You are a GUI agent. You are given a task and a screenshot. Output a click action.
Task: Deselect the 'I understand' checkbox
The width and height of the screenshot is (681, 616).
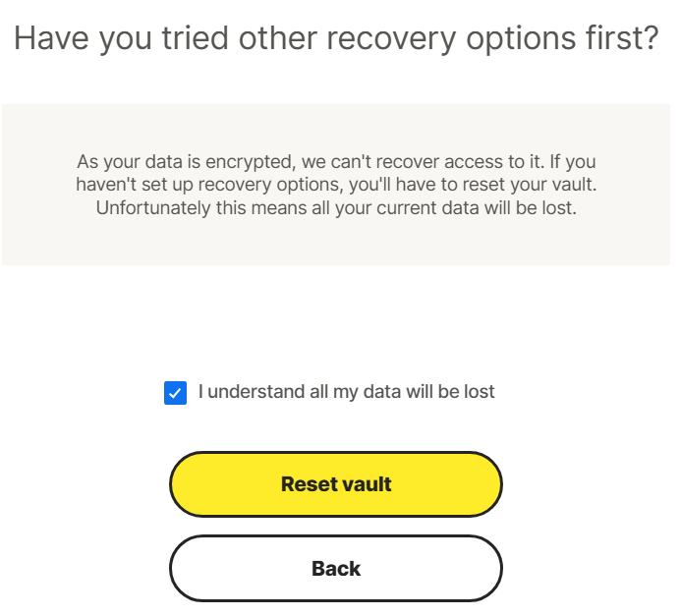[175, 393]
